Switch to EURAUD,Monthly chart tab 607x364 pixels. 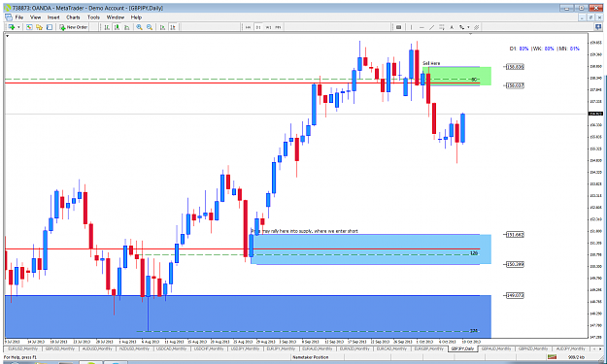tap(318, 348)
